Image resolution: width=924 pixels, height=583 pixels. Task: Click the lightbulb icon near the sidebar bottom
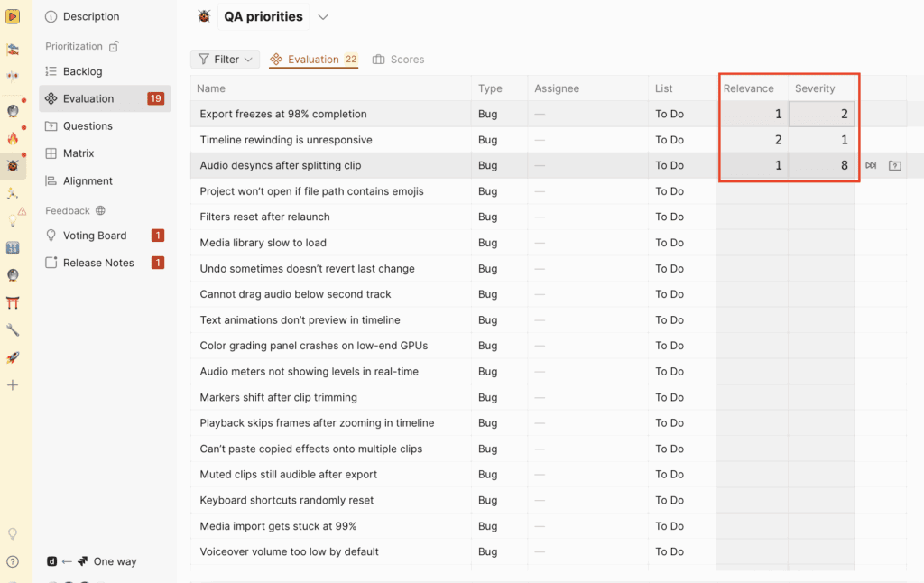(14, 535)
